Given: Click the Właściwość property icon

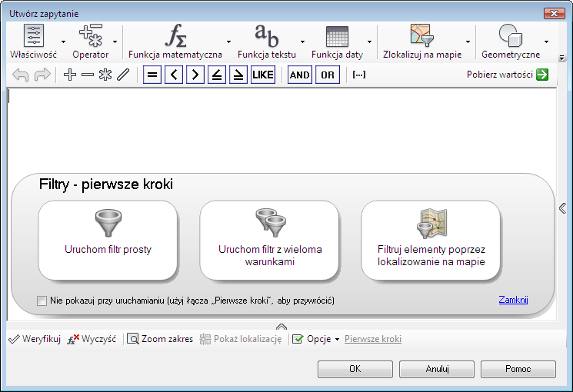Looking at the screenshot, I should [x=34, y=36].
